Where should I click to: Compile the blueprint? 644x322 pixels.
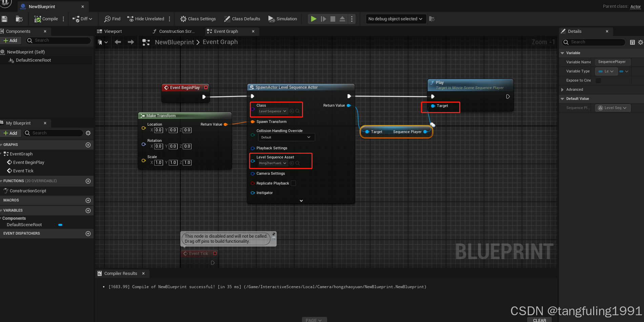pyautogui.click(x=46, y=19)
